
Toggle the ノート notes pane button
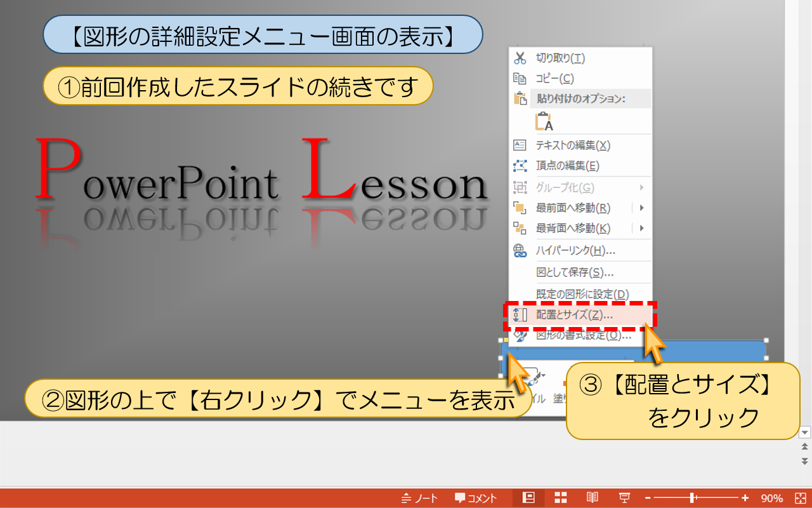419,498
